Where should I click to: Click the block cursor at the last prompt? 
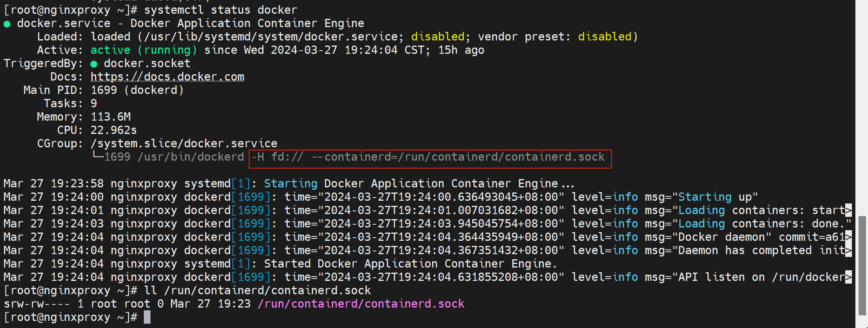(147, 317)
